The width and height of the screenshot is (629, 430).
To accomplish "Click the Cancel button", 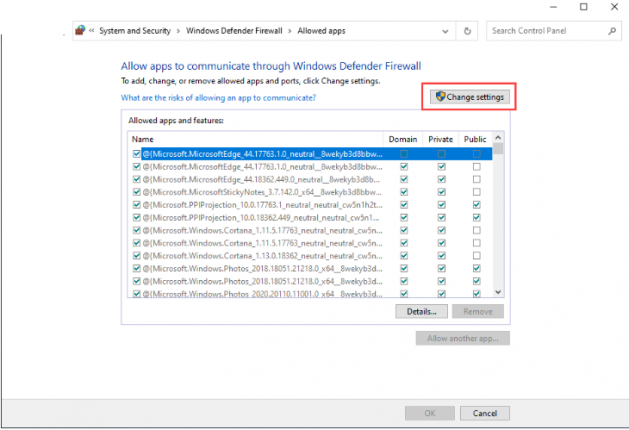I will click(485, 413).
